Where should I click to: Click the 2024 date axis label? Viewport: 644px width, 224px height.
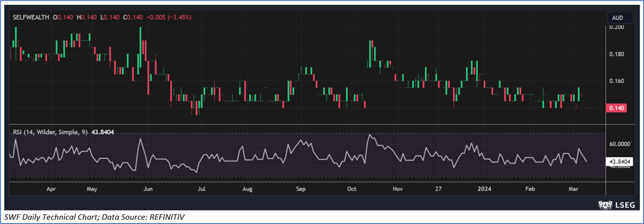(x=485, y=189)
